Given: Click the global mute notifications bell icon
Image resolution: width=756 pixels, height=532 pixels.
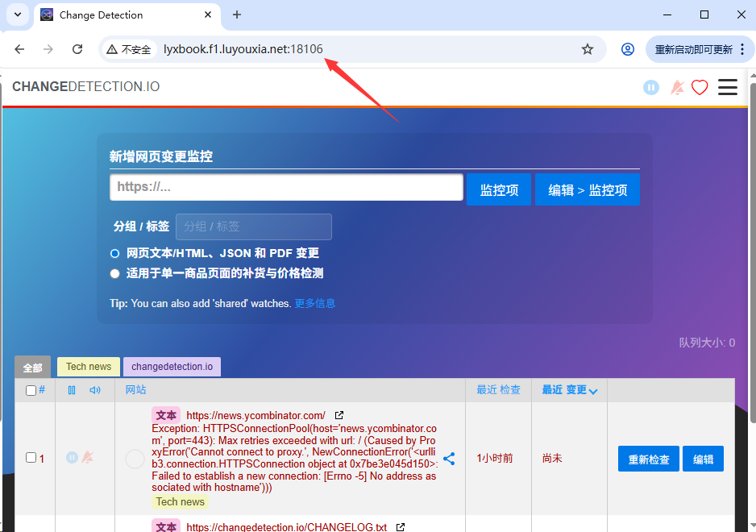Looking at the screenshot, I should coord(677,87).
